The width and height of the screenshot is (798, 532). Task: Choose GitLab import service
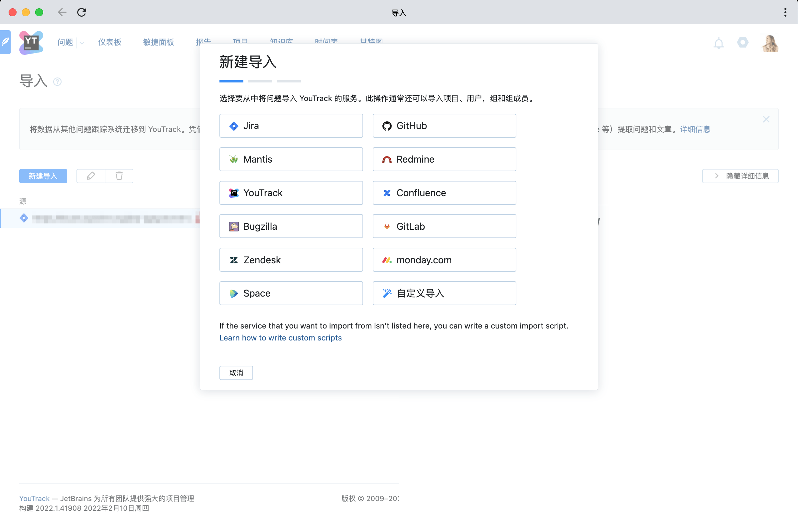point(444,226)
